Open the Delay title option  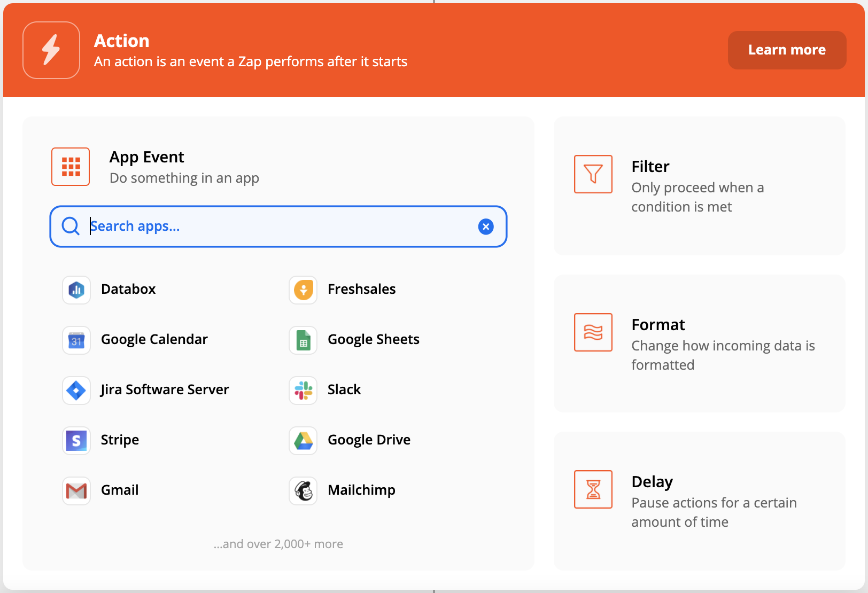[x=652, y=482]
